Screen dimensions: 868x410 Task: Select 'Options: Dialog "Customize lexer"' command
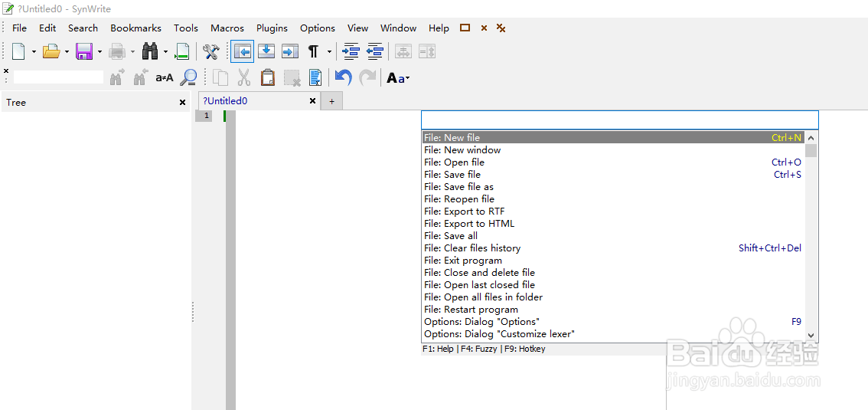coord(613,334)
